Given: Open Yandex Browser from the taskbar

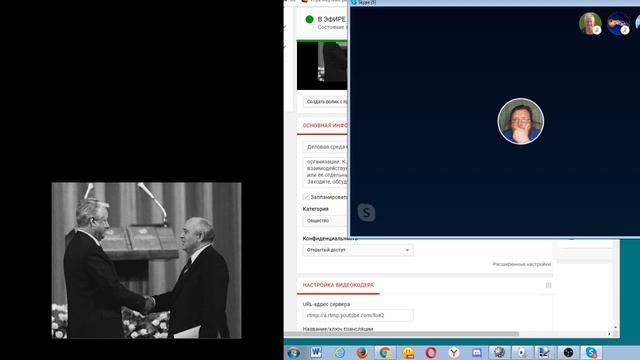Looking at the screenshot, I should click(x=453, y=353).
